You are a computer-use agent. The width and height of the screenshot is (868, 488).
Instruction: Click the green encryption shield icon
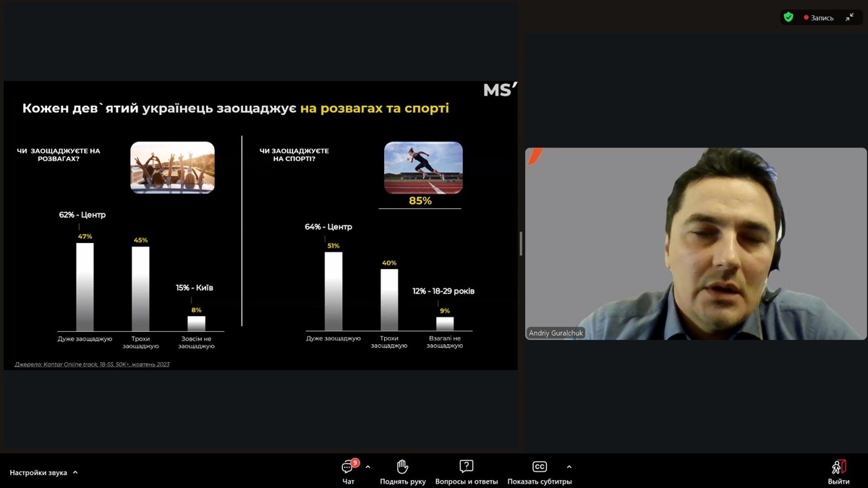[x=788, y=17]
